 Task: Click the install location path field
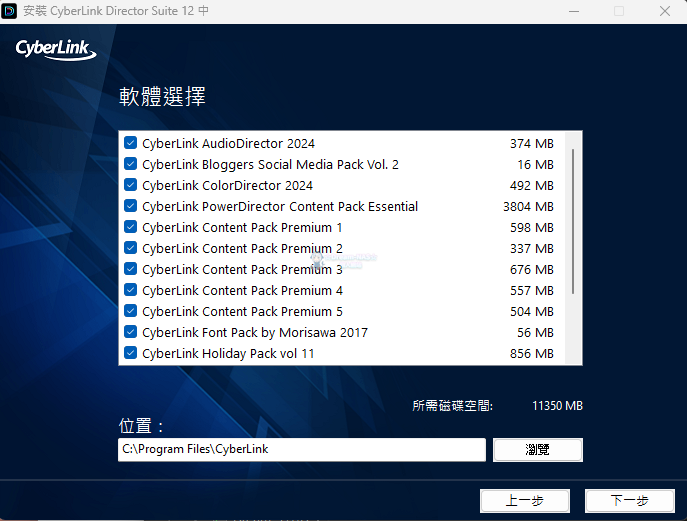[x=302, y=450]
